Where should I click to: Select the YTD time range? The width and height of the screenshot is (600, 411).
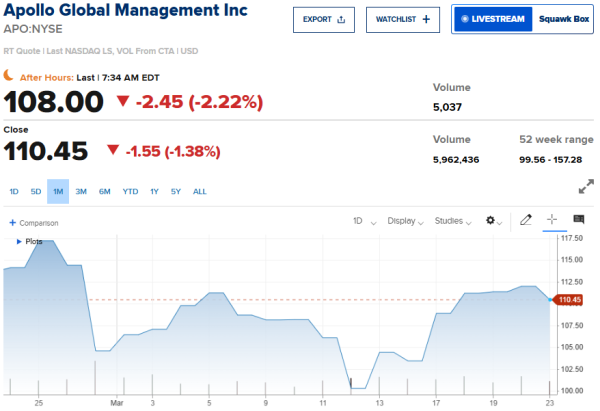[130, 191]
